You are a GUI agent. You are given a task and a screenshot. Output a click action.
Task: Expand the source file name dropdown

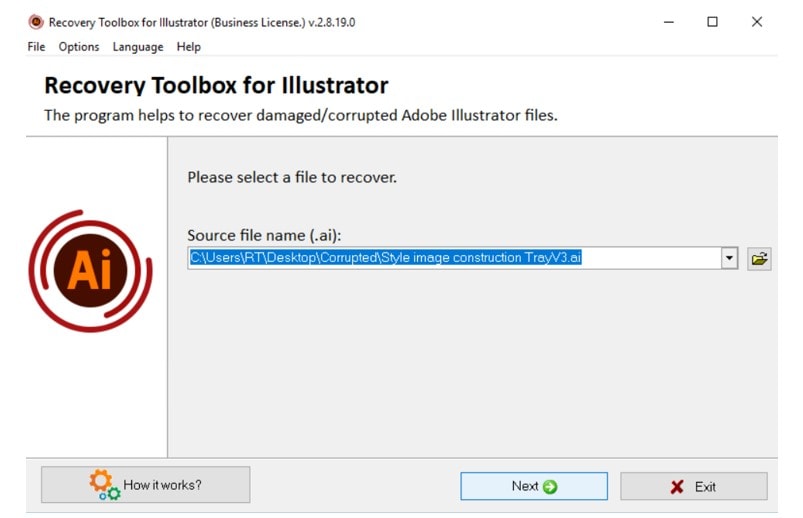tap(729, 258)
